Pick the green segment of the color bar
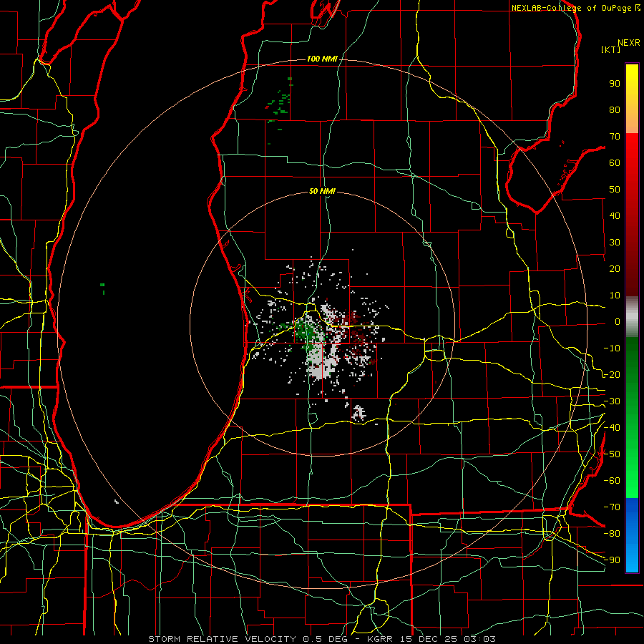 coord(632,418)
